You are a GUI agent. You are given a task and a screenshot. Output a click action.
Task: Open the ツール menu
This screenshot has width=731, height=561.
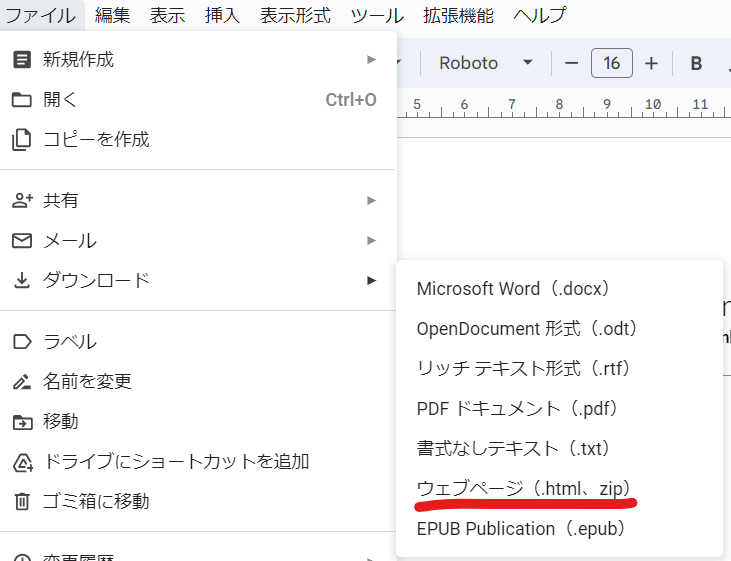click(377, 15)
